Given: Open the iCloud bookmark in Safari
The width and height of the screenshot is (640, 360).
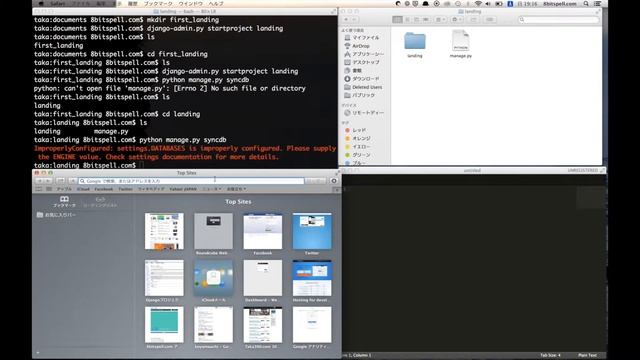Looking at the screenshot, I should (83, 189).
